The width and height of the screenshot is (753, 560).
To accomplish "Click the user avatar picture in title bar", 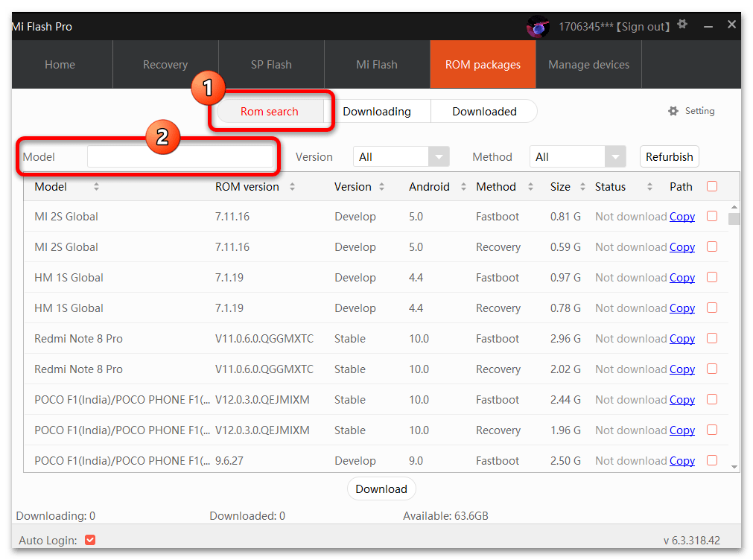I will point(538,26).
